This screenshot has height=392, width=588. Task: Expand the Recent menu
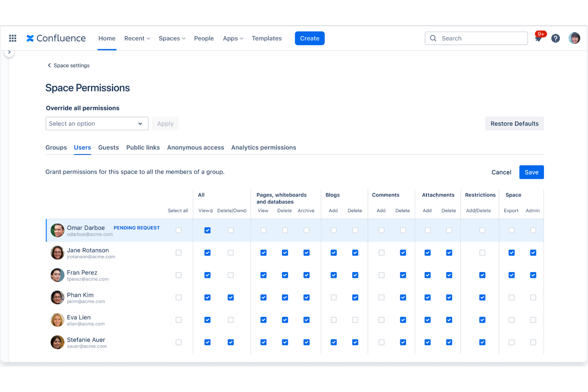tap(137, 38)
